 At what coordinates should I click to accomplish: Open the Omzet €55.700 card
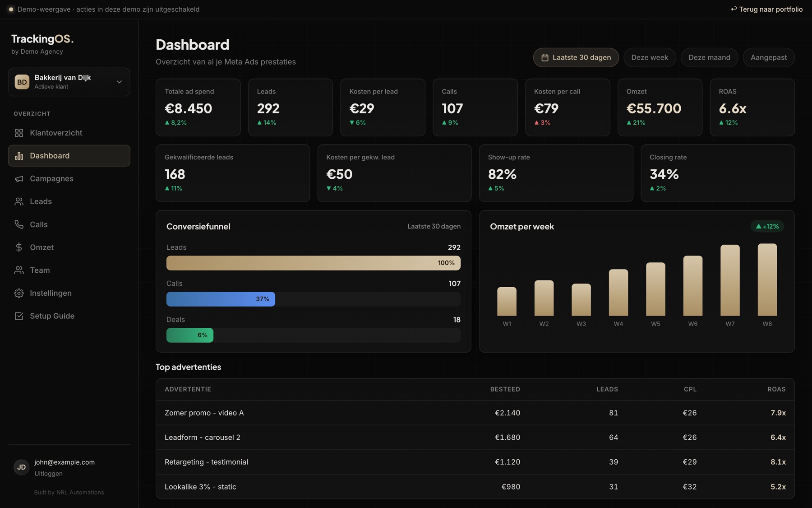(660, 107)
